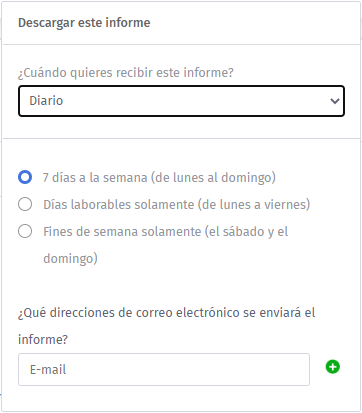
Task: Click the green plus add-email icon
Action: click(332, 367)
